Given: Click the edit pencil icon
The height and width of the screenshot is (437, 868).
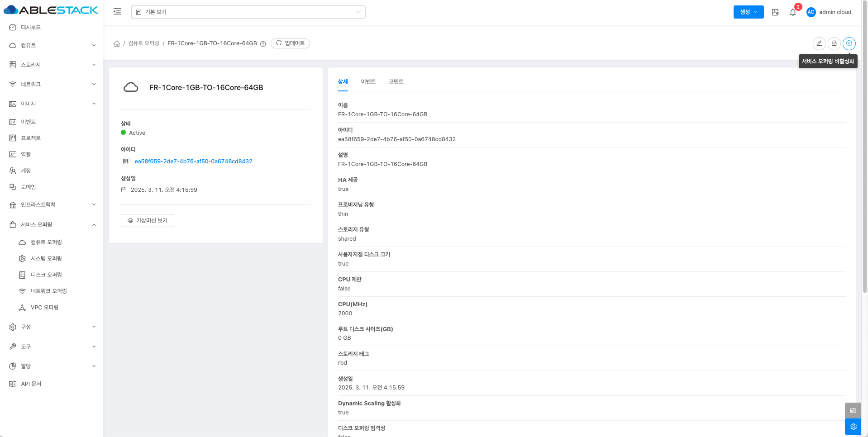Looking at the screenshot, I should (x=819, y=43).
